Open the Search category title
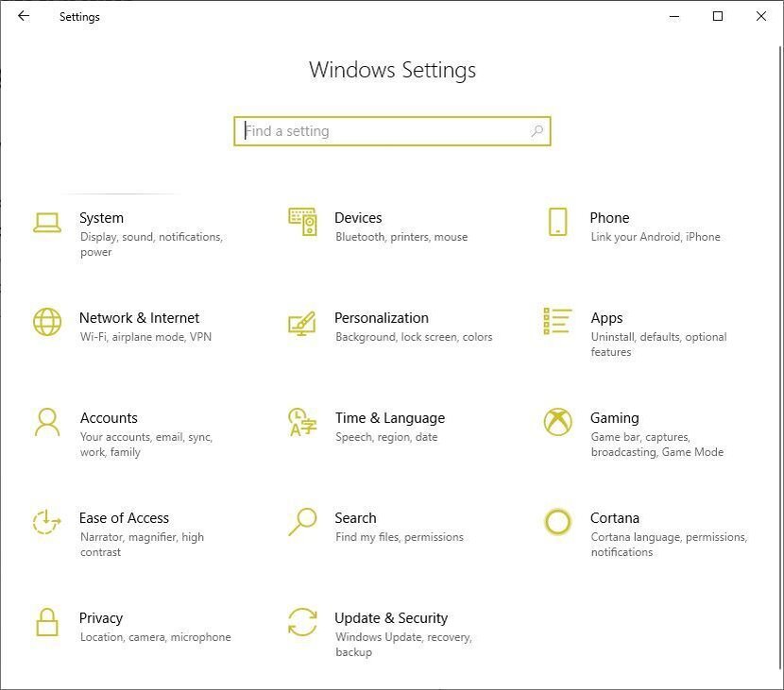 [355, 517]
